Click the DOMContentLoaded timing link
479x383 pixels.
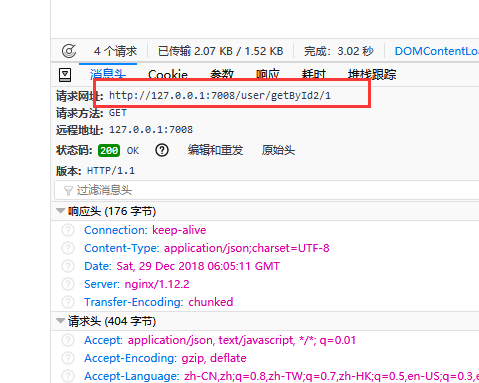[x=437, y=51]
